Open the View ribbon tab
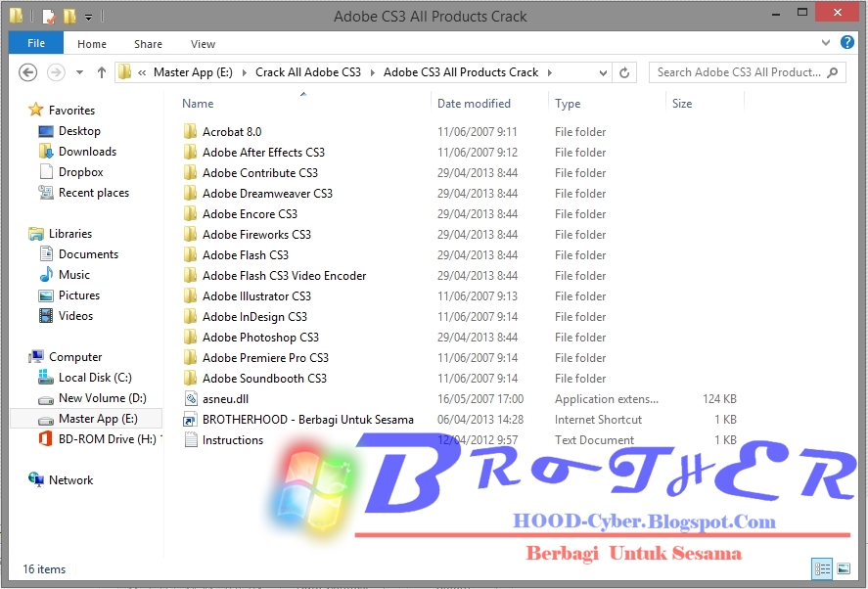This screenshot has height=589, width=868. [x=203, y=44]
